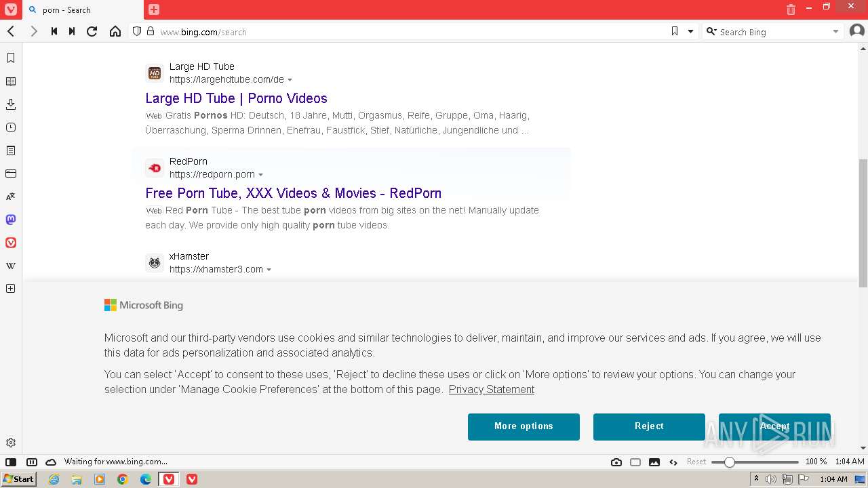Go to the homepage
Screen dimensions: 868x488
click(115, 32)
